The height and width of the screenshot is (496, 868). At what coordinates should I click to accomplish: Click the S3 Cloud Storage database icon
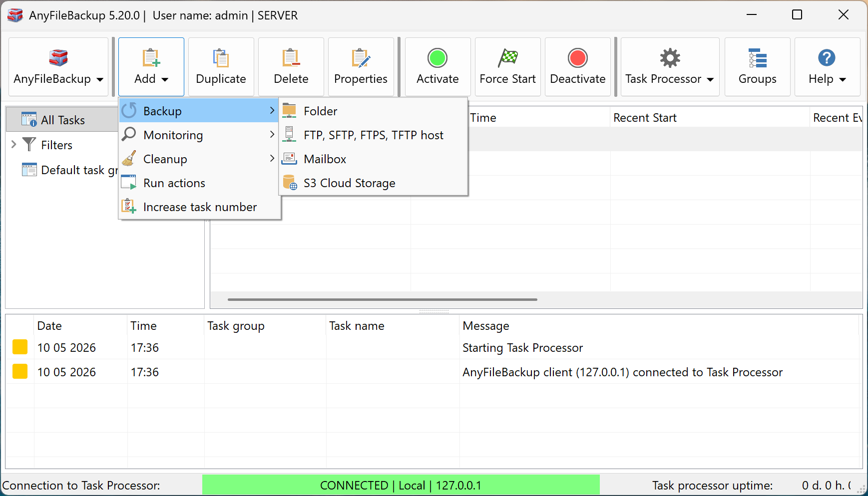(290, 182)
